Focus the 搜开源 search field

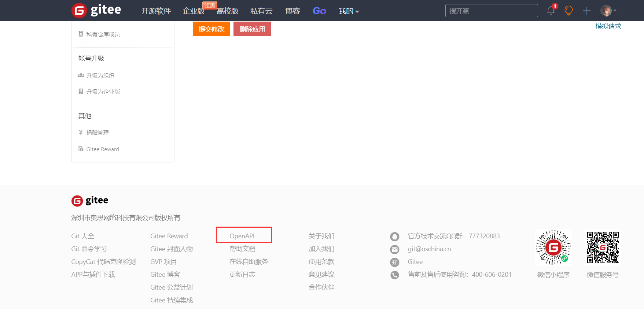492,11
